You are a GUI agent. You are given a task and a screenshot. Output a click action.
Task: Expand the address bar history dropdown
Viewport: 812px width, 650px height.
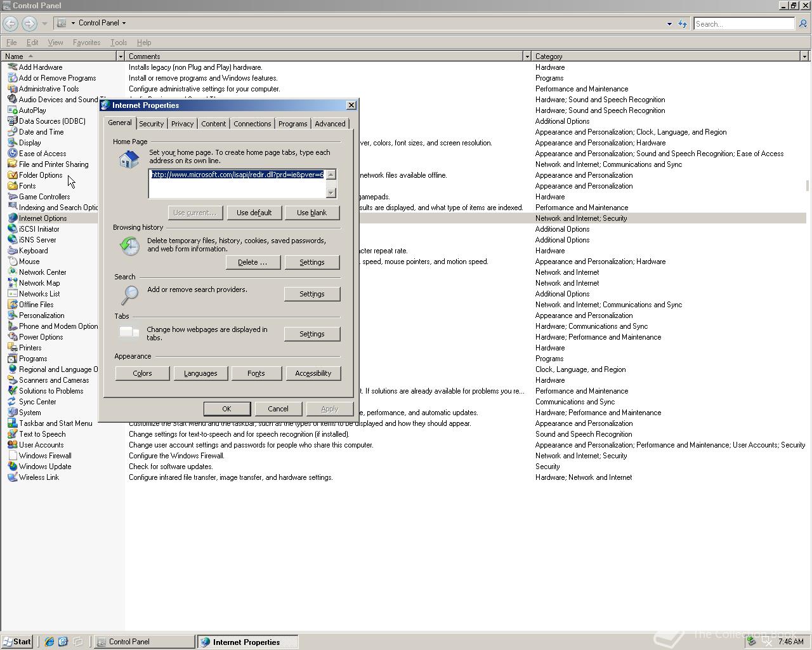[x=669, y=24]
